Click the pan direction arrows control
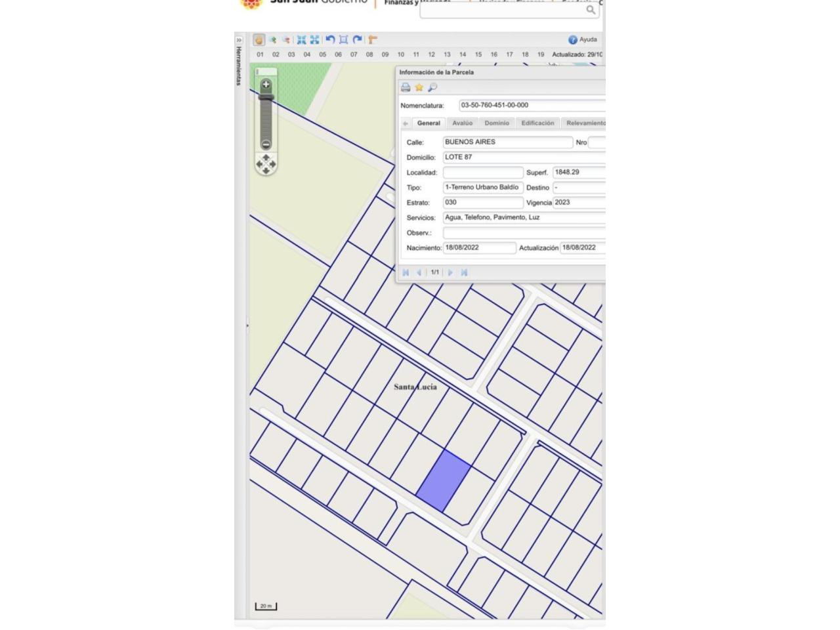The width and height of the screenshot is (840, 630). click(266, 164)
